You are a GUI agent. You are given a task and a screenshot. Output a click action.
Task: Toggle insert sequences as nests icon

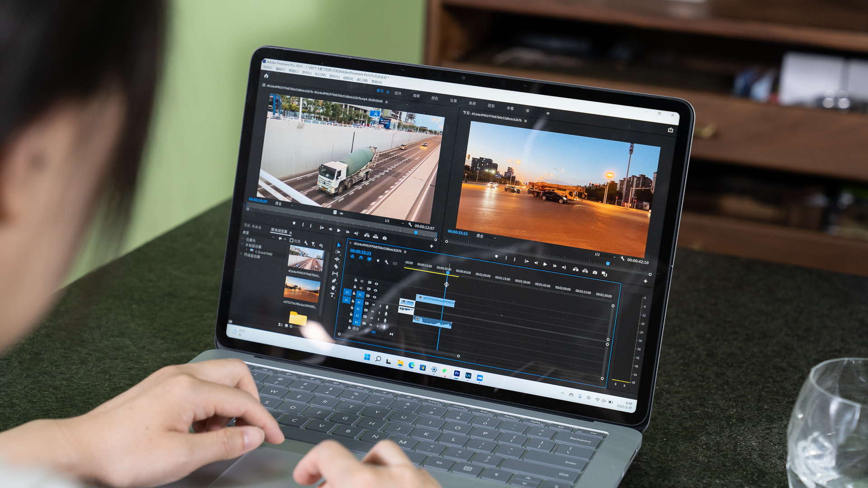pyautogui.click(x=352, y=256)
